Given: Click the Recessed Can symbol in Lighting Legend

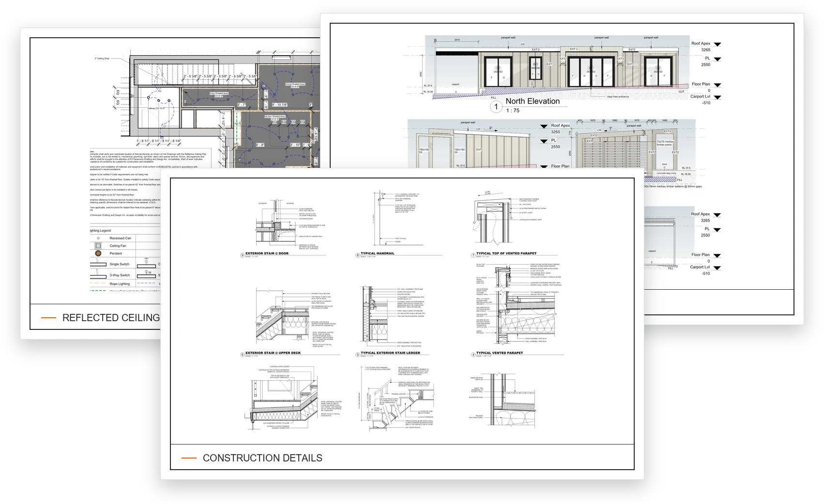Looking at the screenshot, I should [x=98, y=238].
